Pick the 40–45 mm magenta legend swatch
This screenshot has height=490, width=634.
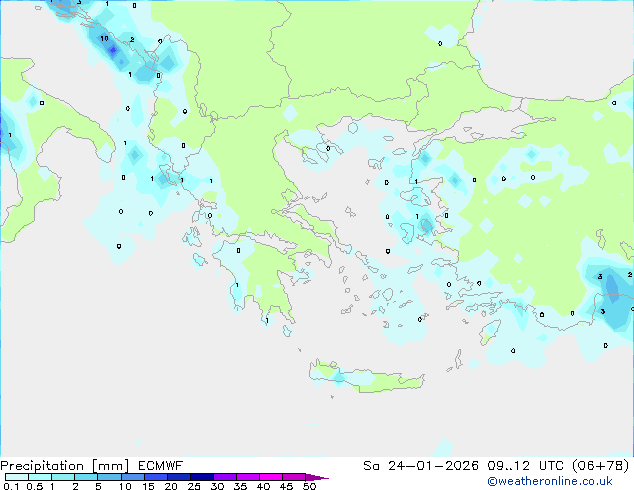(271, 477)
